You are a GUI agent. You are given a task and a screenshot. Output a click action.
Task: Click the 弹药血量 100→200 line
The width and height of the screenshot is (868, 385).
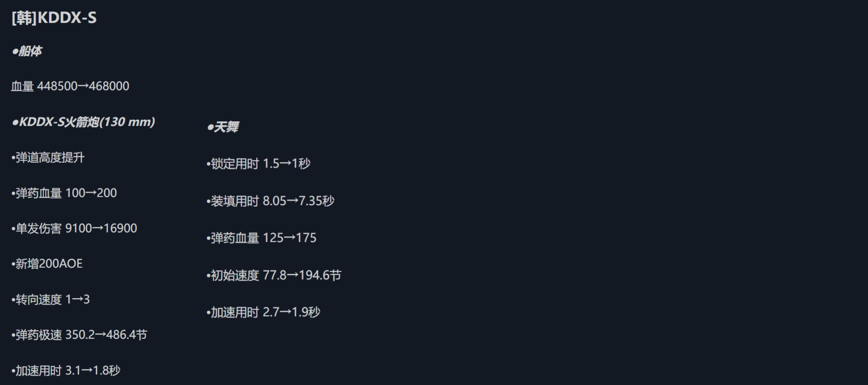click(64, 193)
